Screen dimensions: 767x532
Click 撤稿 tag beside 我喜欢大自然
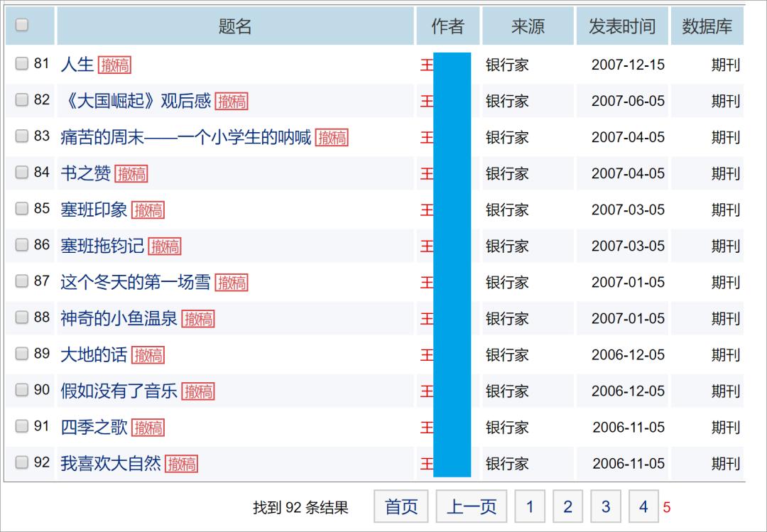click(182, 464)
